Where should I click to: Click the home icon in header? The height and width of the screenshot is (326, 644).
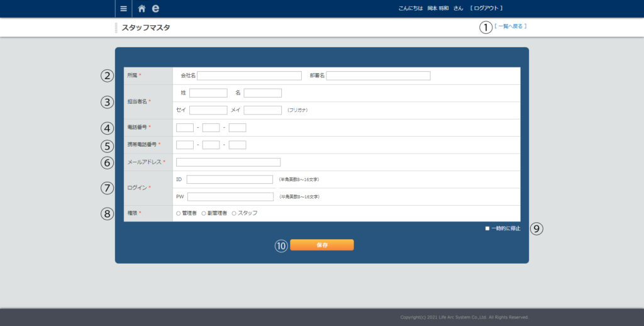(142, 9)
